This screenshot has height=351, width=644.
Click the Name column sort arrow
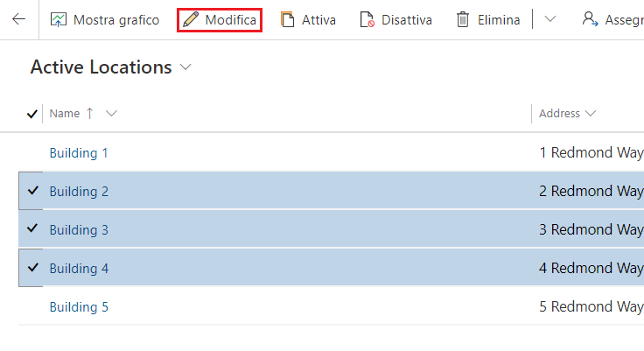89,113
